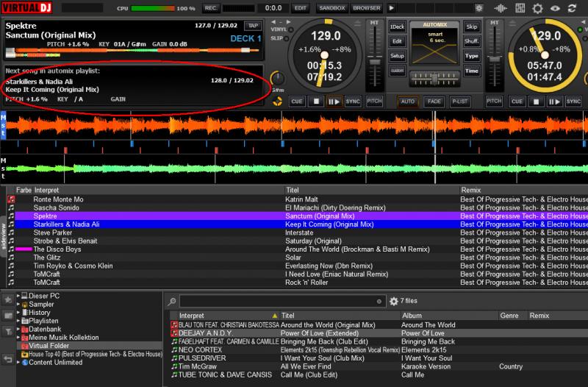This screenshot has height=387, width=588.
Task: Toggle SLIP mode on deck 1
Action: [x=287, y=38]
